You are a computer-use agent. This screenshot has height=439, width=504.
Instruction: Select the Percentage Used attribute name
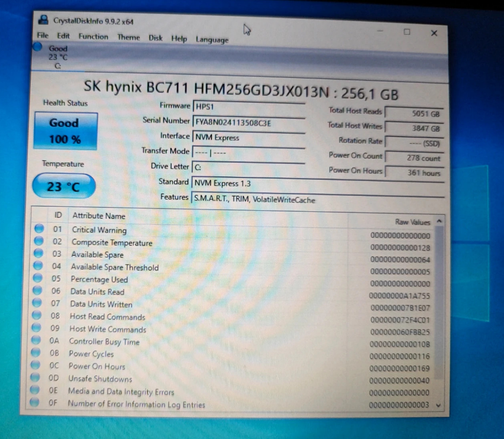tap(99, 279)
